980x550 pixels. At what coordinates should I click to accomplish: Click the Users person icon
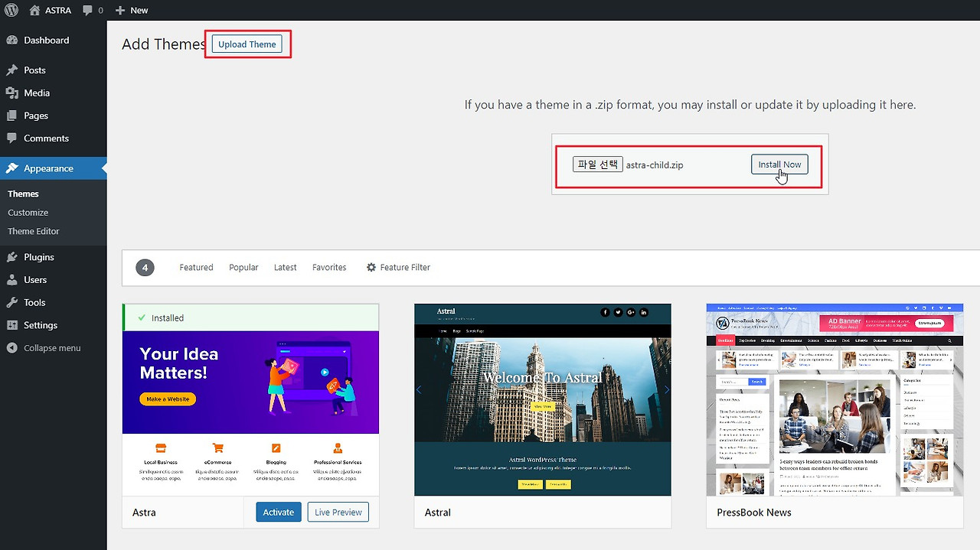pyautogui.click(x=11, y=280)
